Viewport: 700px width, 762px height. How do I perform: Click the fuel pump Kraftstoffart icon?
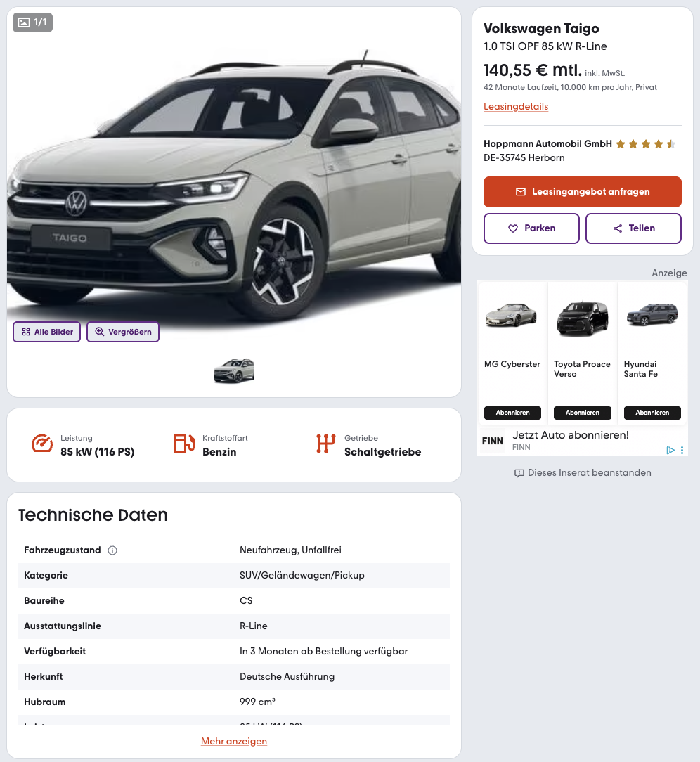(x=183, y=443)
